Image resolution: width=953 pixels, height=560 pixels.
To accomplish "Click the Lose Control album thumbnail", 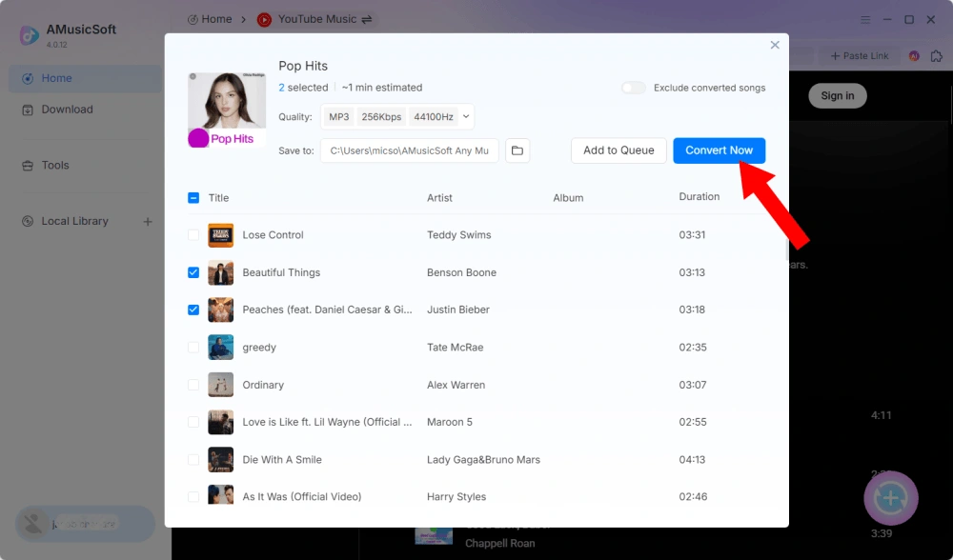I will (221, 235).
